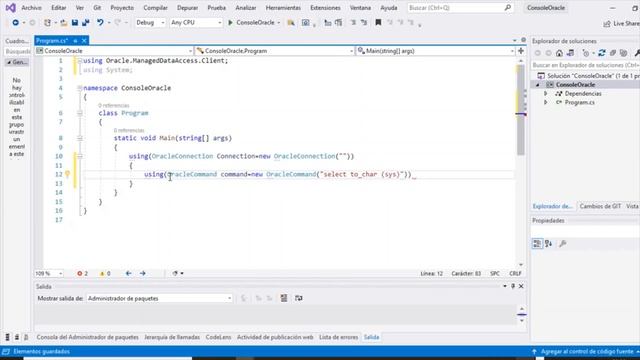Open the Main(string[] args) member dropdown
The width and height of the screenshot is (640, 360).
point(436,51)
